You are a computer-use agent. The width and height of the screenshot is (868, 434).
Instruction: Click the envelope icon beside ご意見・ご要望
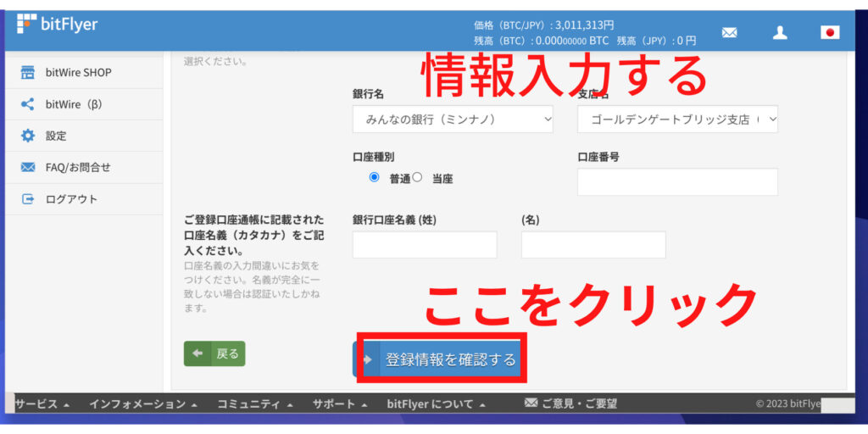pos(531,403)
